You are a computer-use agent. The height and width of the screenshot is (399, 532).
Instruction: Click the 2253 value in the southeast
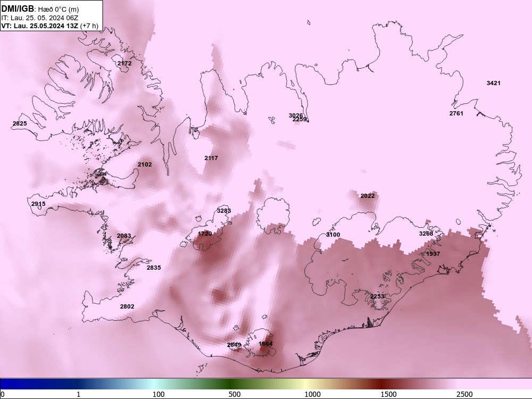377,296
